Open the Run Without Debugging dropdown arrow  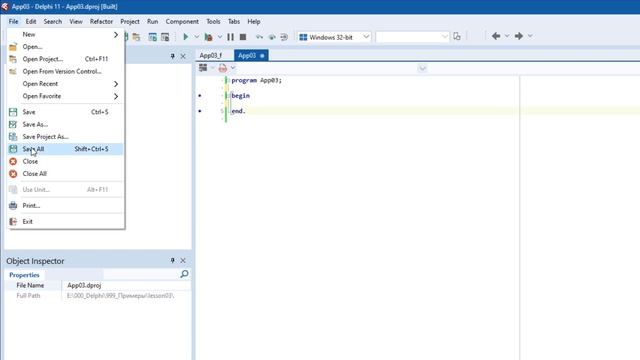[220, 37]
